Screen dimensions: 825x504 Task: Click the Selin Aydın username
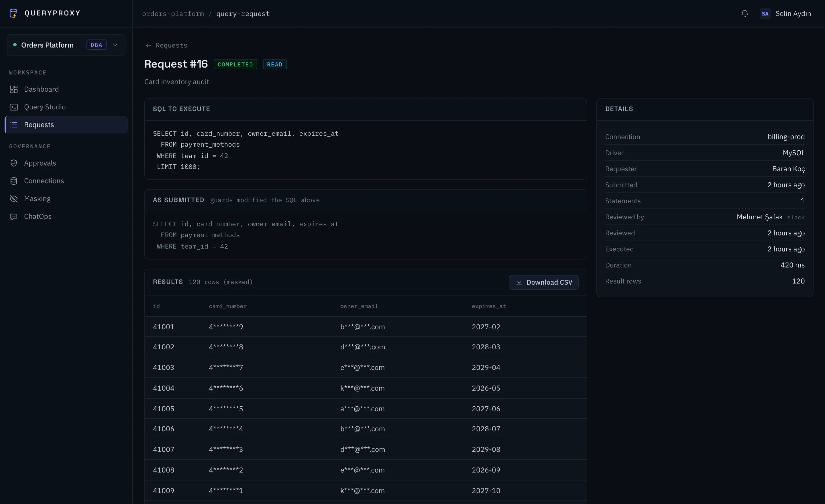(793, 14)
